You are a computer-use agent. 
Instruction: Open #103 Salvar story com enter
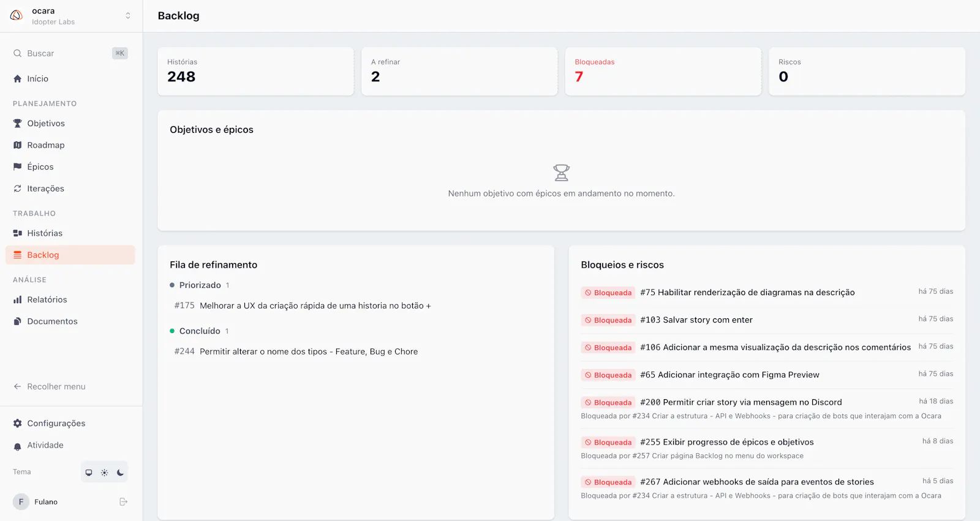point(696,320)
